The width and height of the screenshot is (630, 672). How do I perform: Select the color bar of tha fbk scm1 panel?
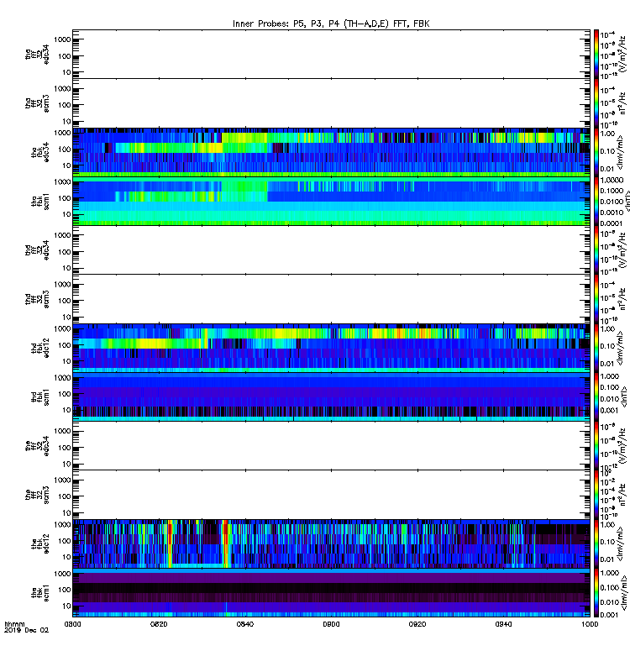pos(596,202)
